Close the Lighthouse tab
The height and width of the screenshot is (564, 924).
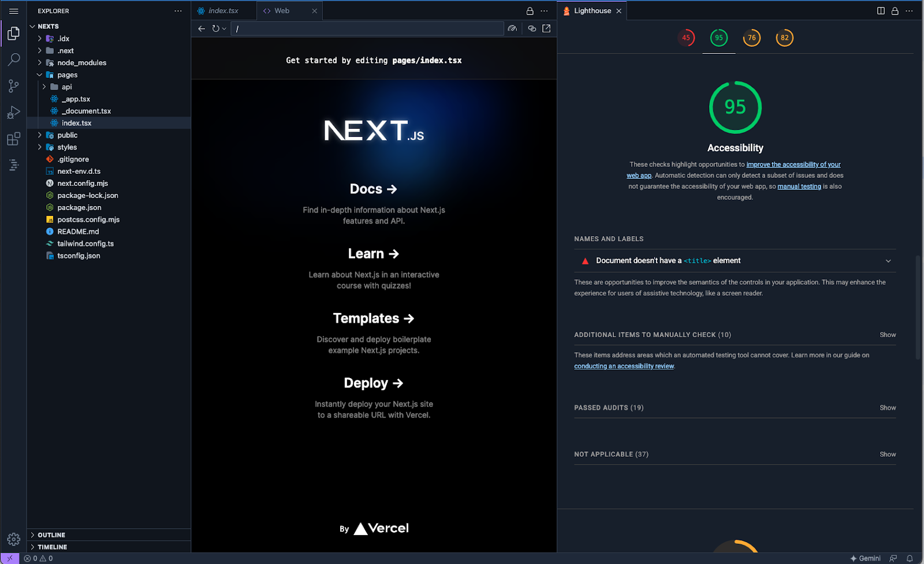(619, 11)
